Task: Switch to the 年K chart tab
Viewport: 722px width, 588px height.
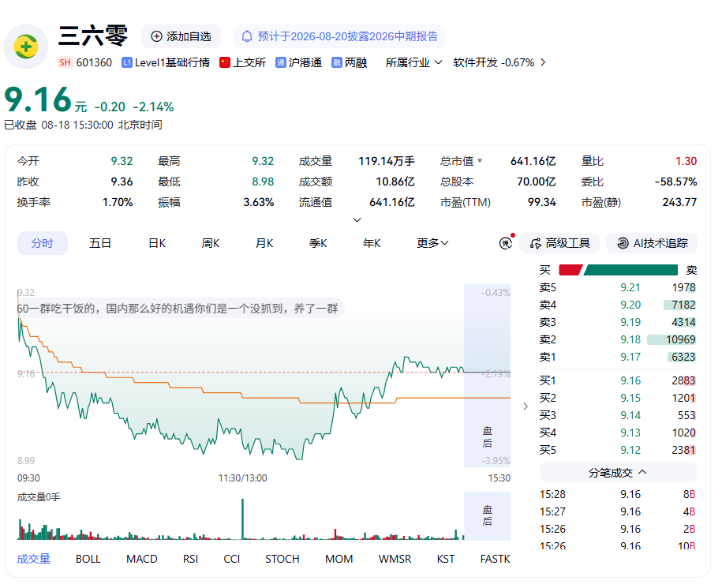Action: point(372,243)
